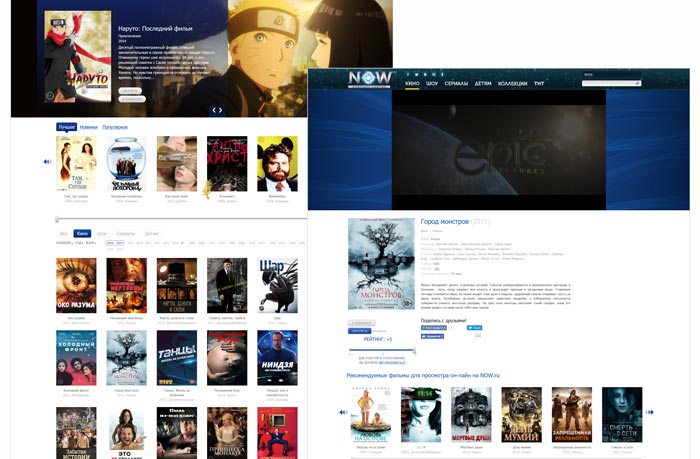Viewport: 700px width, 459px height.
Task: Click the VK share button under Поделись с друзьями
Action: (x=433, y=328)
